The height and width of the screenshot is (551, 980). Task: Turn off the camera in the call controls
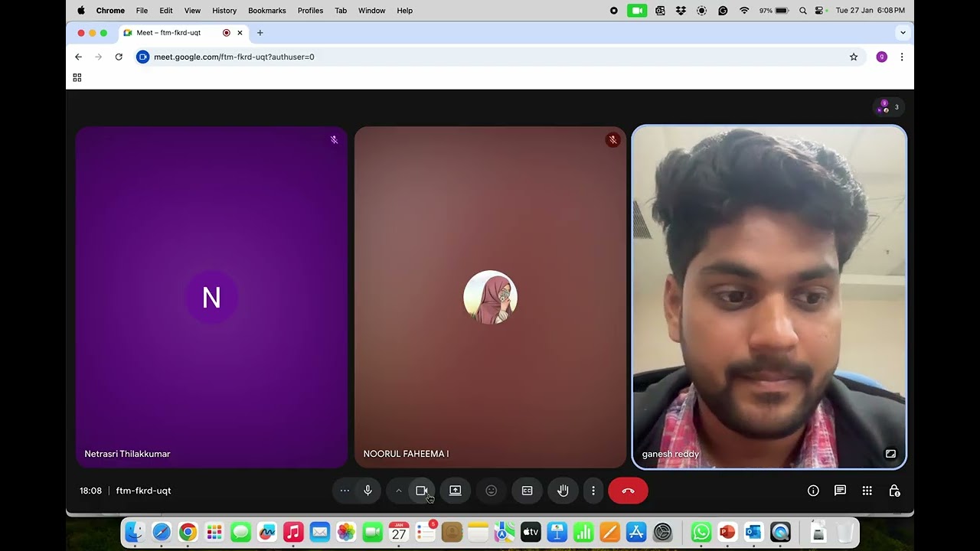pyautogui.click(x=421, y=491)
